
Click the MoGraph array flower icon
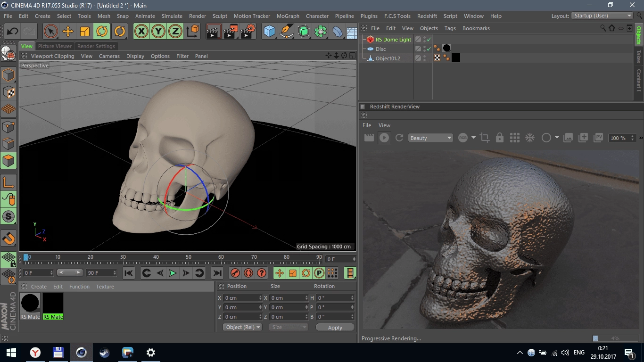tap(321, 32)
